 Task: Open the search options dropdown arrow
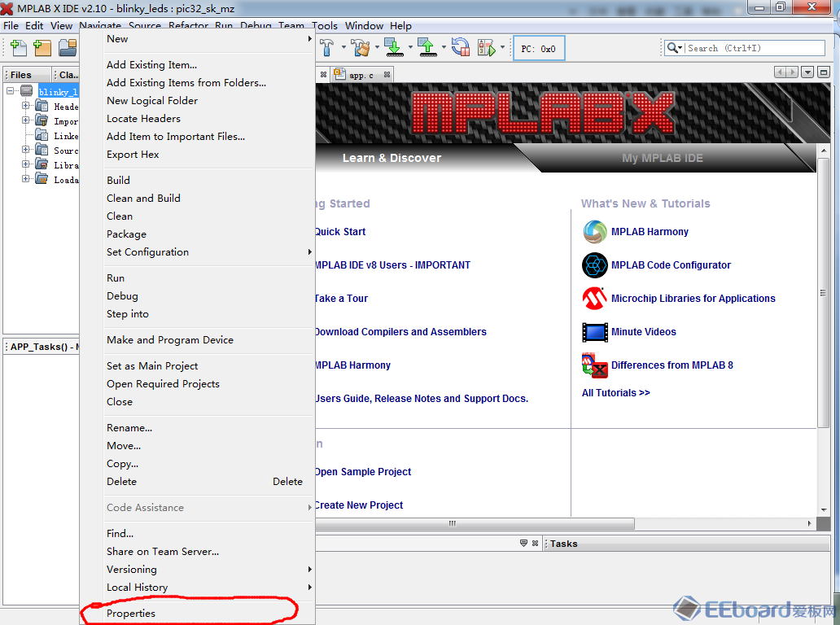pyautogui.click(x=675, y=48)
